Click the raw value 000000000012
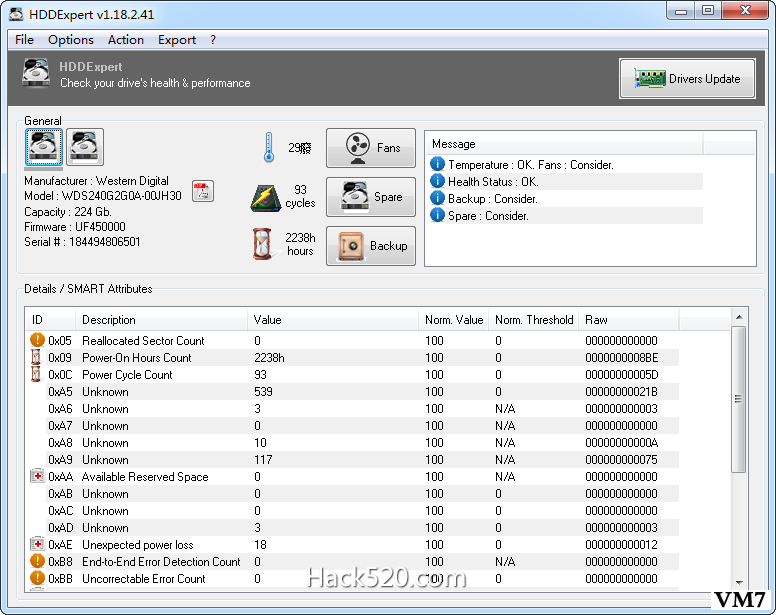This screenshot has height=615, width=776. tap(622, 544)
